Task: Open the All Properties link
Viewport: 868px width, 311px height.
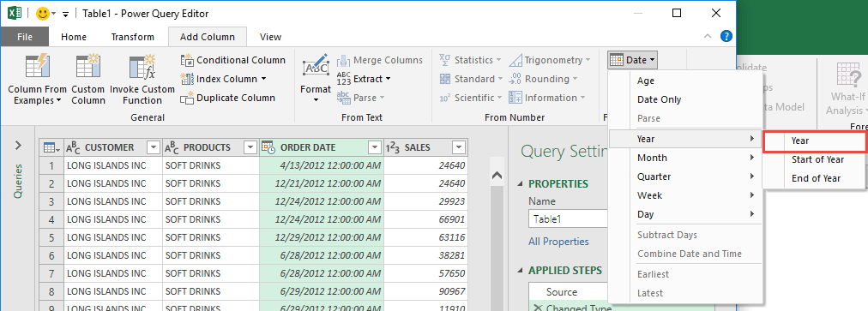Action: point(558,242)
